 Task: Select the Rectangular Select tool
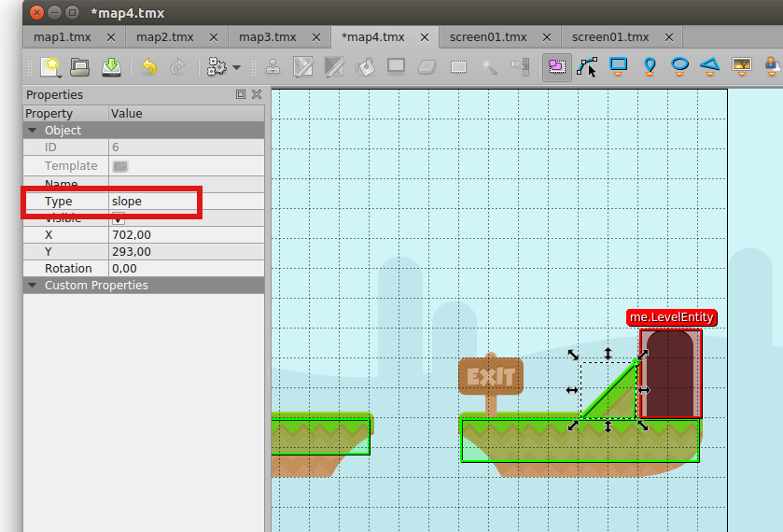(x=458, y=67)
